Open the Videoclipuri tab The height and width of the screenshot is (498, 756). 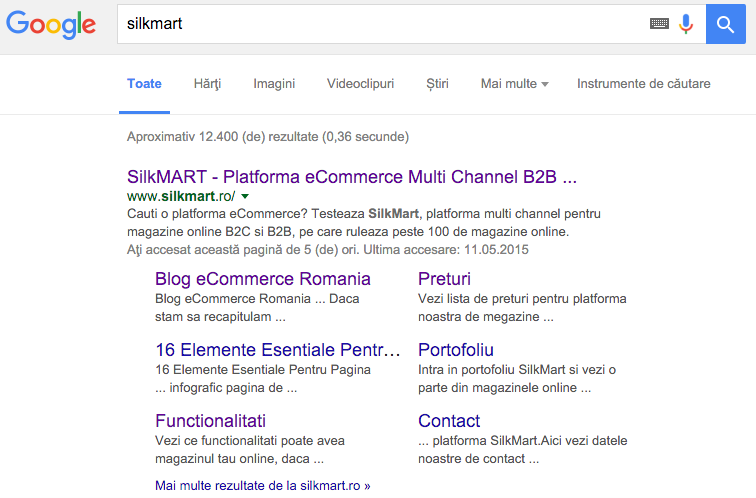coord(360,84)
